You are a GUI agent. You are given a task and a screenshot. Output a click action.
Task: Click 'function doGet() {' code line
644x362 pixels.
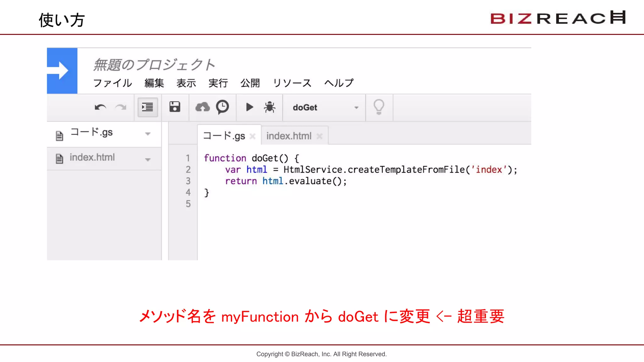pos(252,158)
